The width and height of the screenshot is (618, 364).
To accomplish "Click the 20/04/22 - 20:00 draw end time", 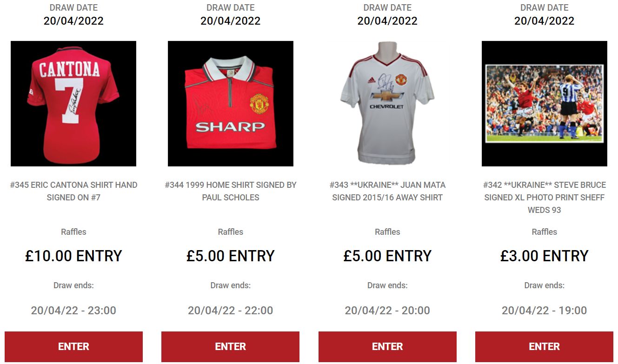I will [x=387, y=311].
